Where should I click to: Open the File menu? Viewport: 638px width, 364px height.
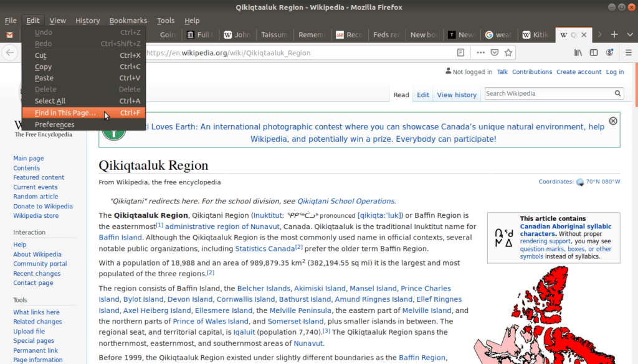11,21
